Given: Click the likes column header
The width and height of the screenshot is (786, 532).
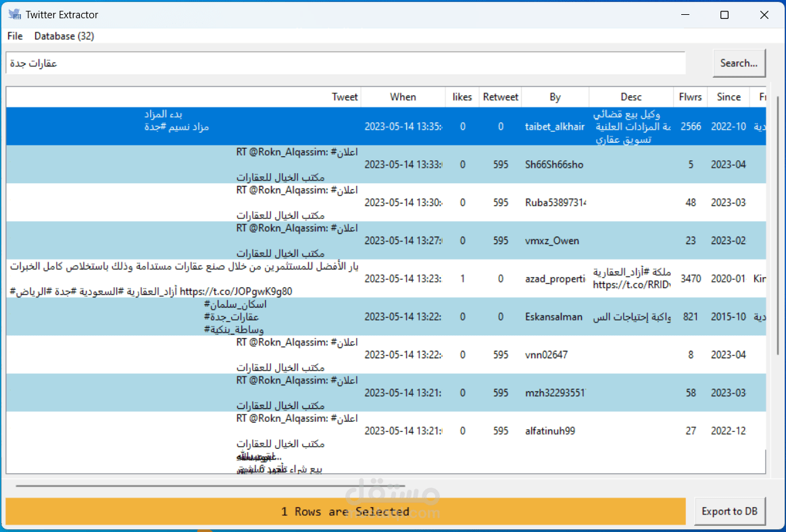Looking at the screenshot, I should [x=462, y=97].
